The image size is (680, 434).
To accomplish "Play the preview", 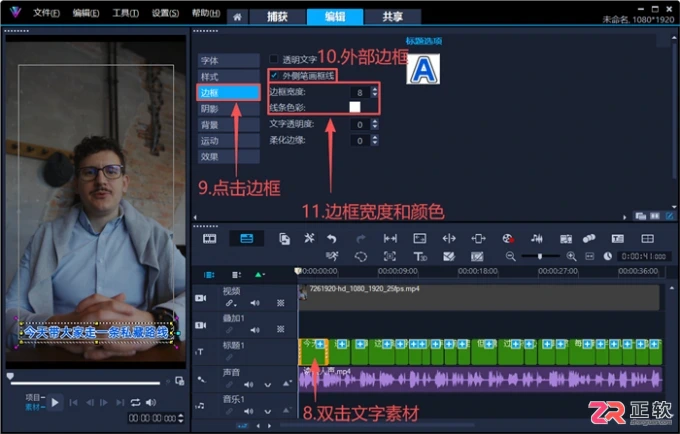I will (x=55, y=403).
